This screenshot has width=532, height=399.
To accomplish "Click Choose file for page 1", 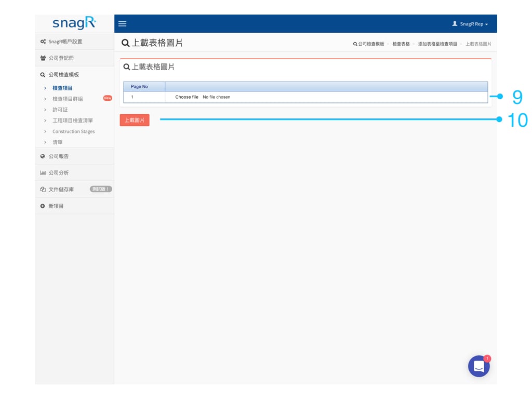I will tap(187, 97).
